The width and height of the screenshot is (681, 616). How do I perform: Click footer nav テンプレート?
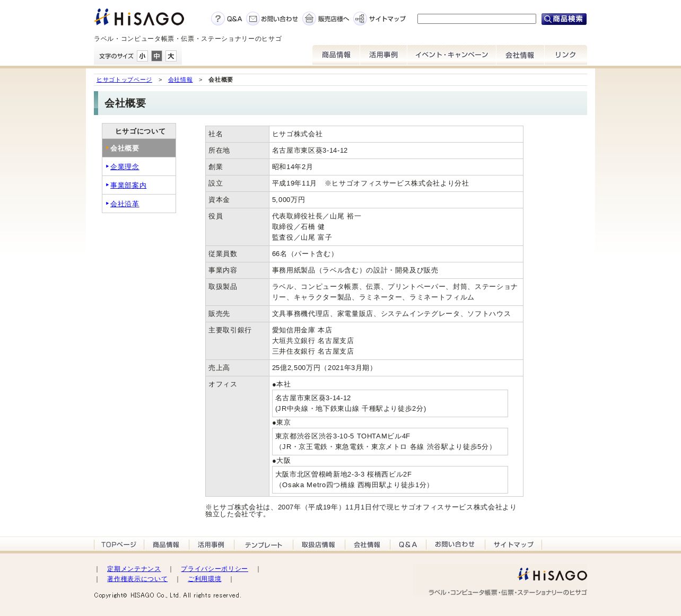click(264, 545)
